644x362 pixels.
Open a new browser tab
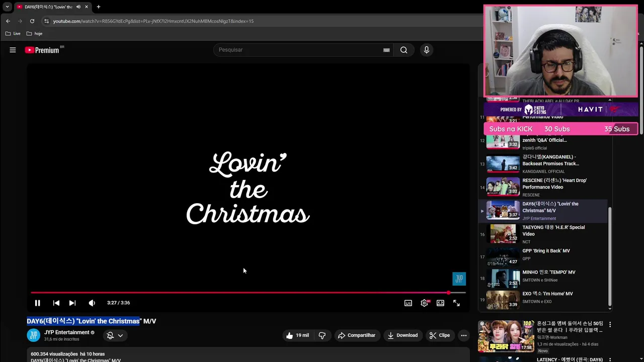click(99, 7)
